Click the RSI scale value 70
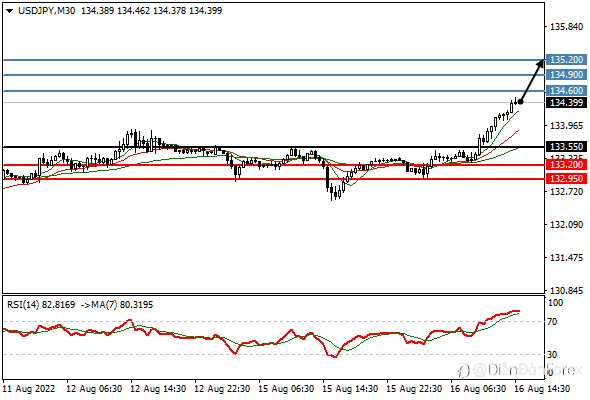 pyautogui.click(x=552, y=322)
